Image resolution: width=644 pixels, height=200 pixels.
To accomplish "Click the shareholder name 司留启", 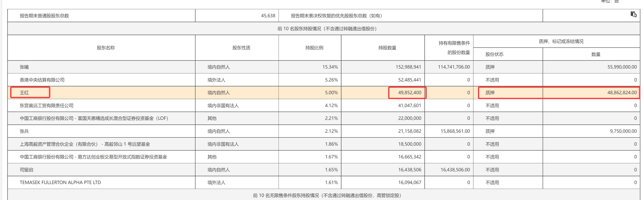I will [x=26, y=170].
